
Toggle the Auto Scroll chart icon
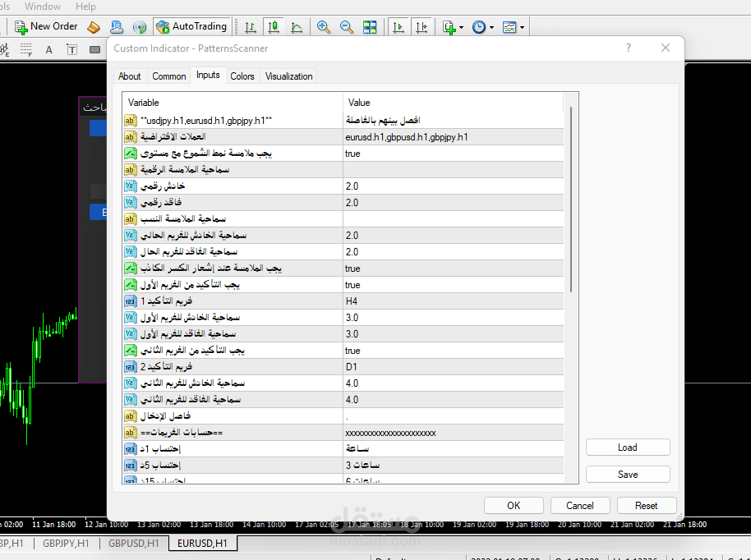pos(398,27)
